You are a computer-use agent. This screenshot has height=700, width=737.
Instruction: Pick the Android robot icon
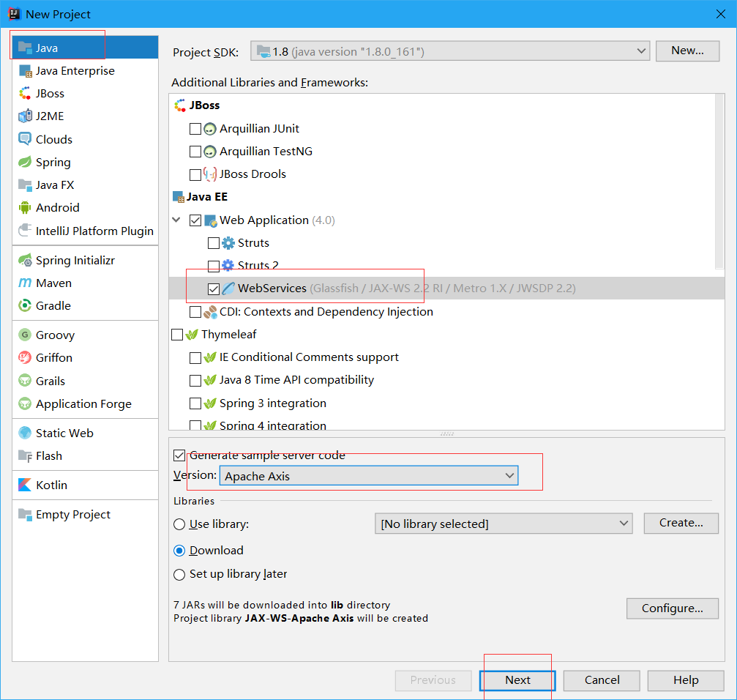point(25,207)
